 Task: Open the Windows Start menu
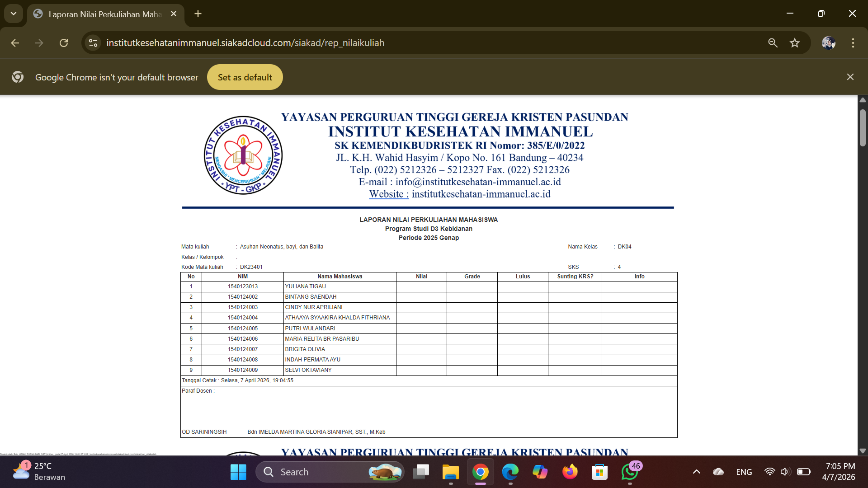pos(238,472)
